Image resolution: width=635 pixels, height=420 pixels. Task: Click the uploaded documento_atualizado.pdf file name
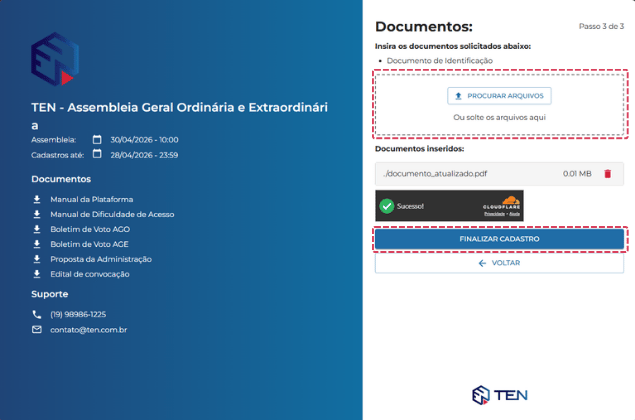[439, 174]
